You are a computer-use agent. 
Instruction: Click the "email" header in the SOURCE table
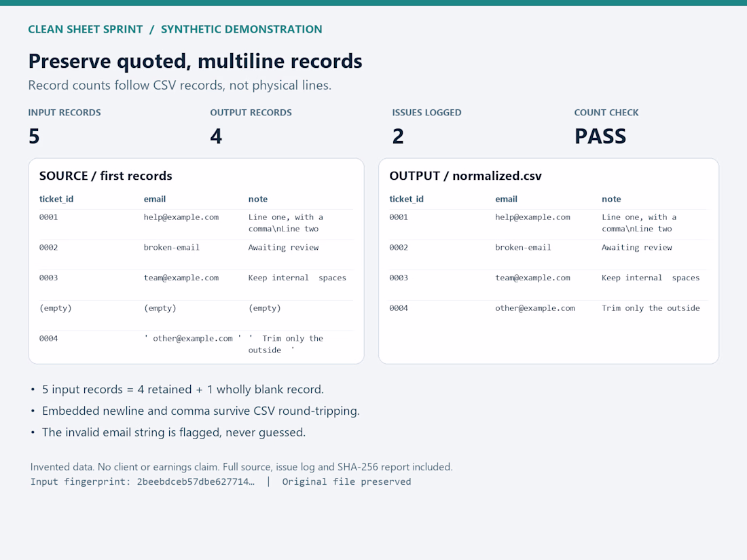click(x=155, y=199)
